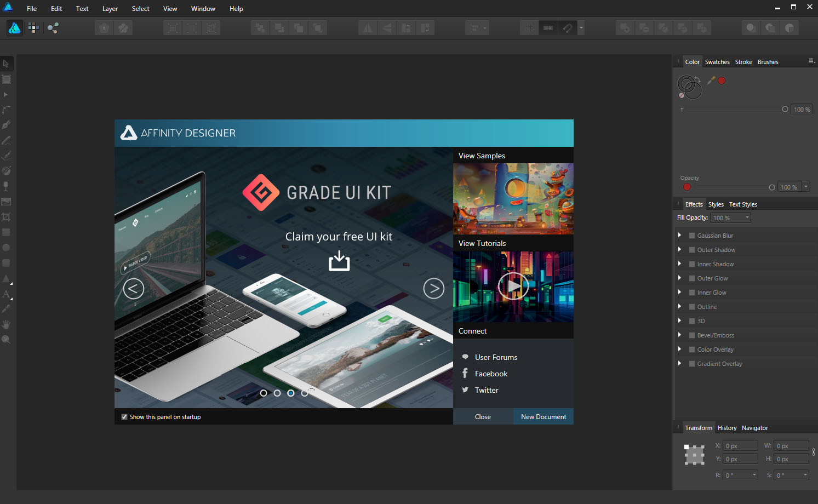Expand the Gradient Overlay effect settings
Screen dimensions: 818x504
680,363
